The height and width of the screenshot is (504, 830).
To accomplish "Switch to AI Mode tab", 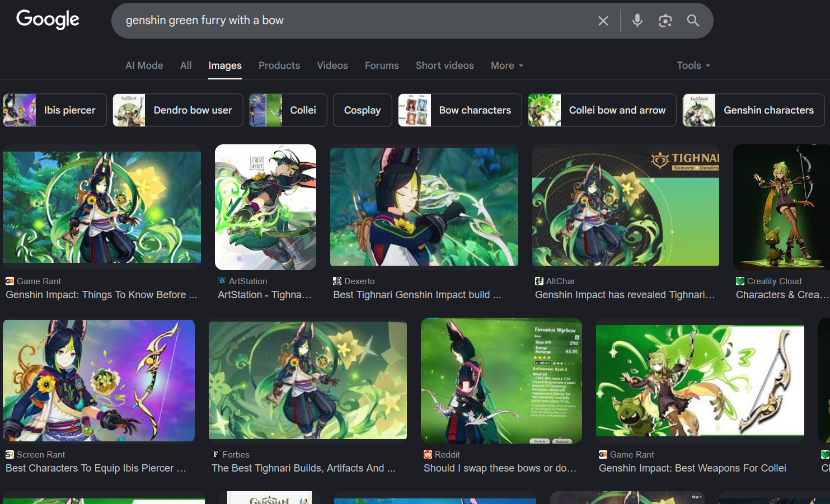I will (x=144, y=65).
